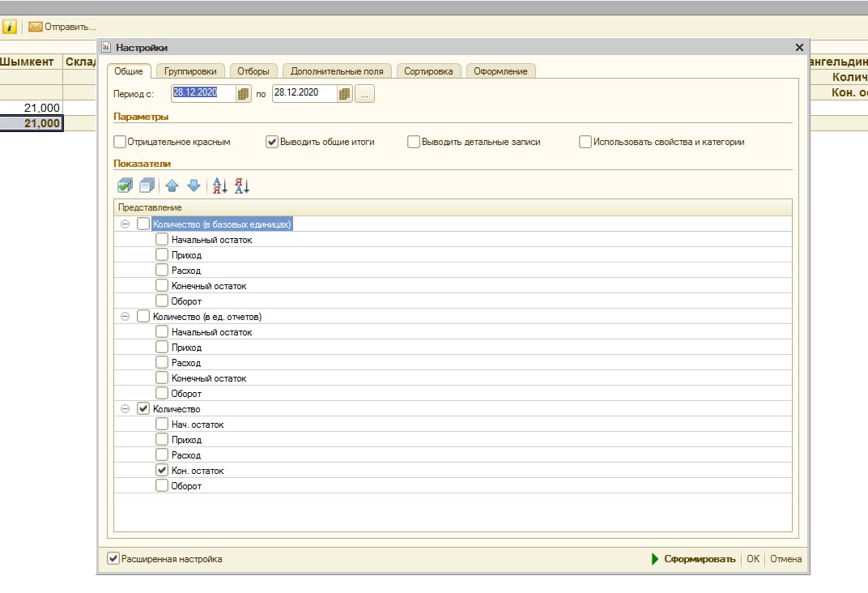Open the Отборы tab
868x593 pixels.
pyautogui.click(x=253, y=70)
